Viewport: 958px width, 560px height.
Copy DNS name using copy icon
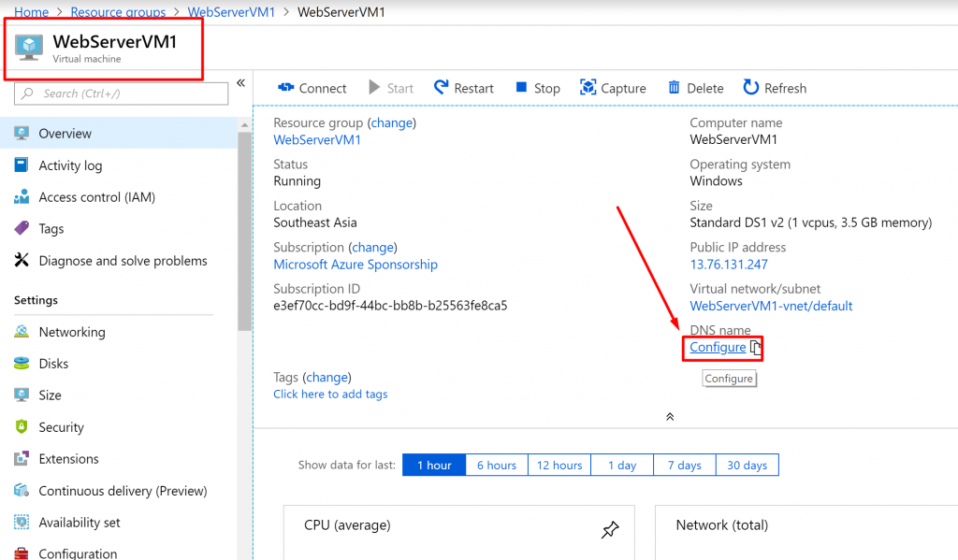click(x=756, y=348)
